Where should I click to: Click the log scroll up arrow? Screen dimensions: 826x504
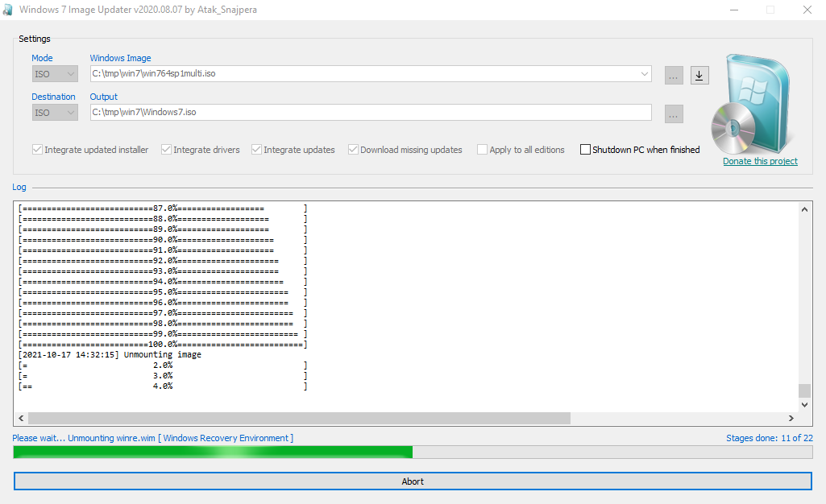coord(804,209)
